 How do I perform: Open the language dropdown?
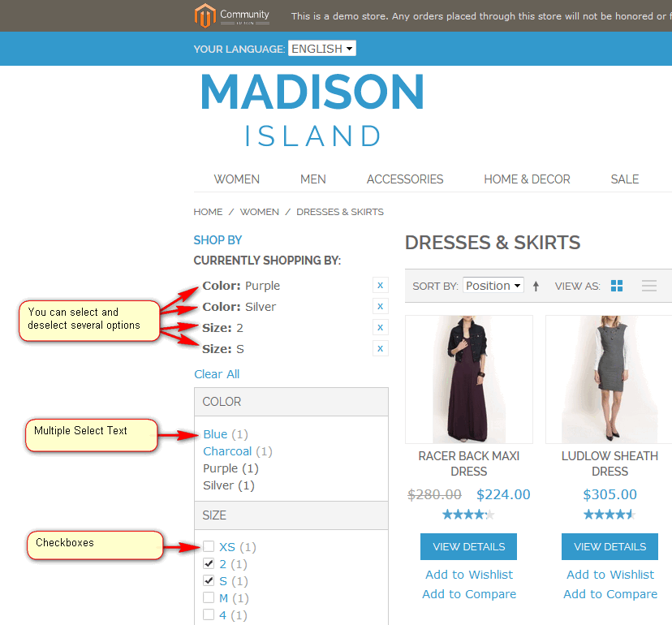(322, 49)
